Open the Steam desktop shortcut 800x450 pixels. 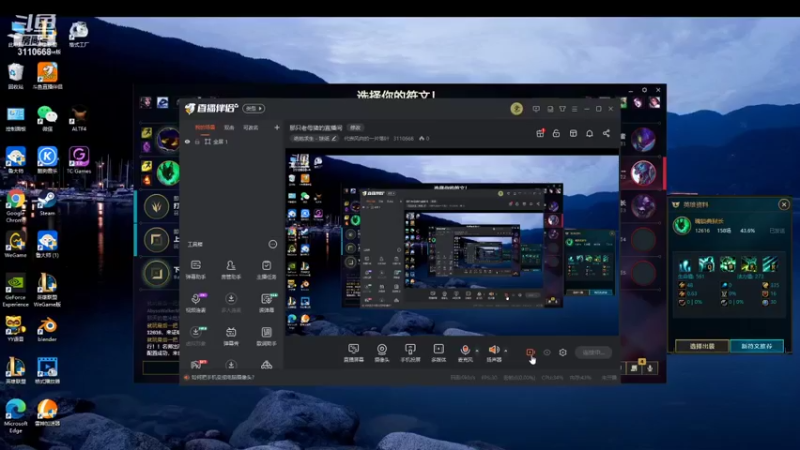(x=47, y=203)
